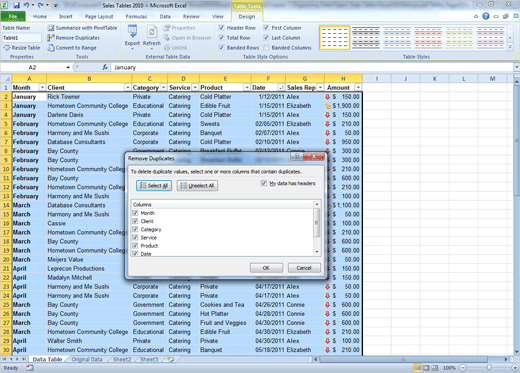The image size is (520, 373).
Task: Click the Redo arrow icon
Action: click(40, 5)
